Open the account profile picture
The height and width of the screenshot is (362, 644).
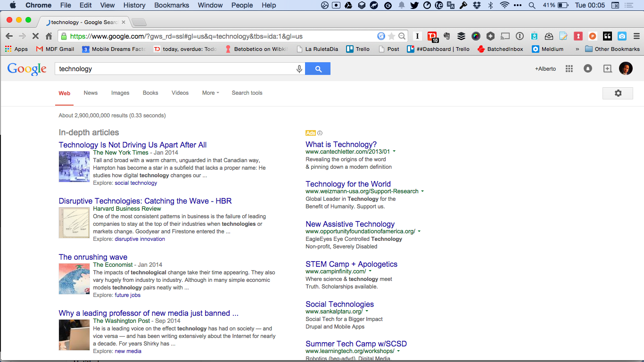point(626,68)
